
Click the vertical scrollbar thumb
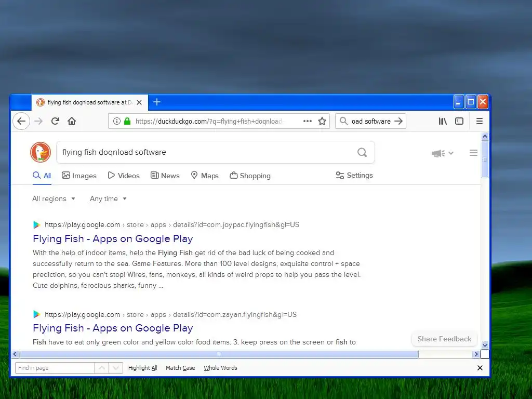(485, 159)
